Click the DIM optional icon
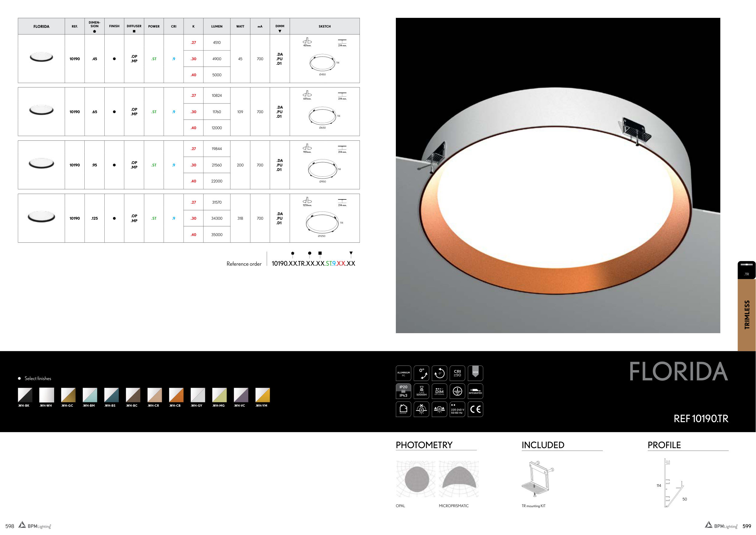The width and height of the screenshot is (756, 535). [439, 391]
